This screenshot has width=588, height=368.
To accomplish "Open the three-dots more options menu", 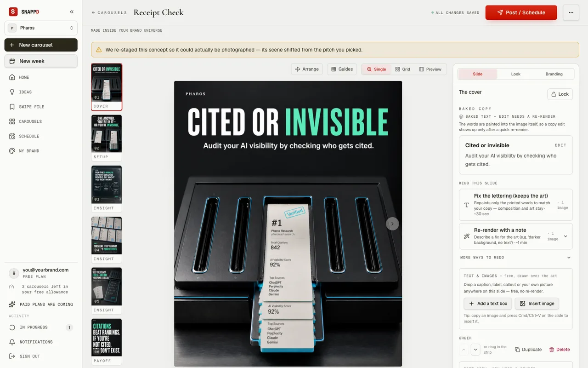I will [x=571, y=12].
